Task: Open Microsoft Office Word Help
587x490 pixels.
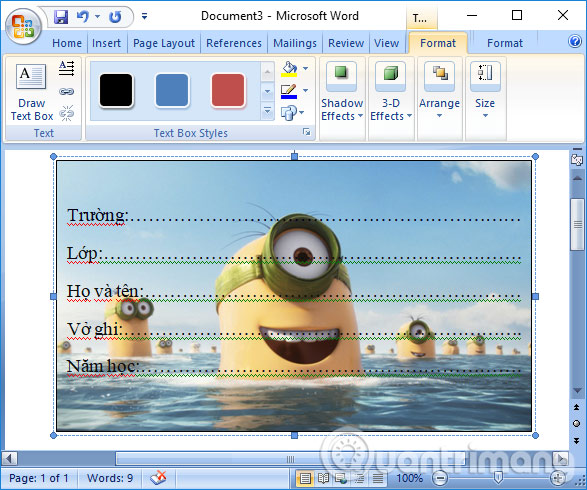Action: pos(575,41)
